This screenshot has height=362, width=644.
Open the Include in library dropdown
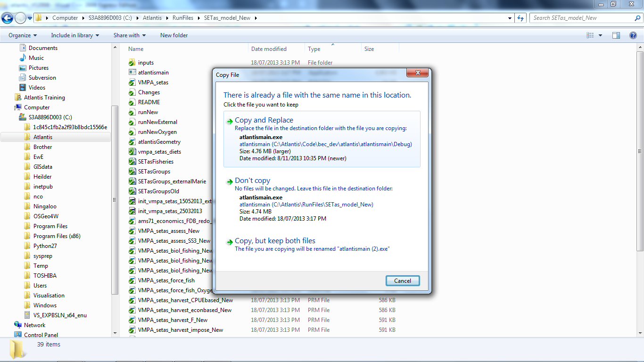pos(75,35)
